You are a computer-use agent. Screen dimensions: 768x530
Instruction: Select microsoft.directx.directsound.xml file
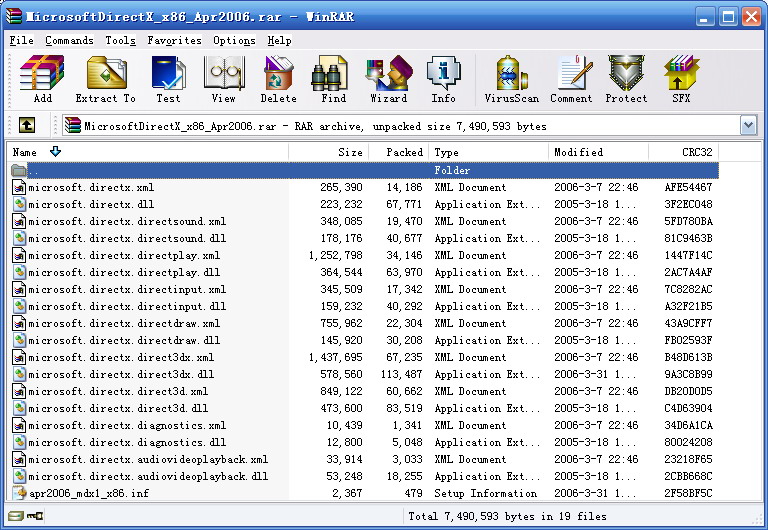[127, 221]
